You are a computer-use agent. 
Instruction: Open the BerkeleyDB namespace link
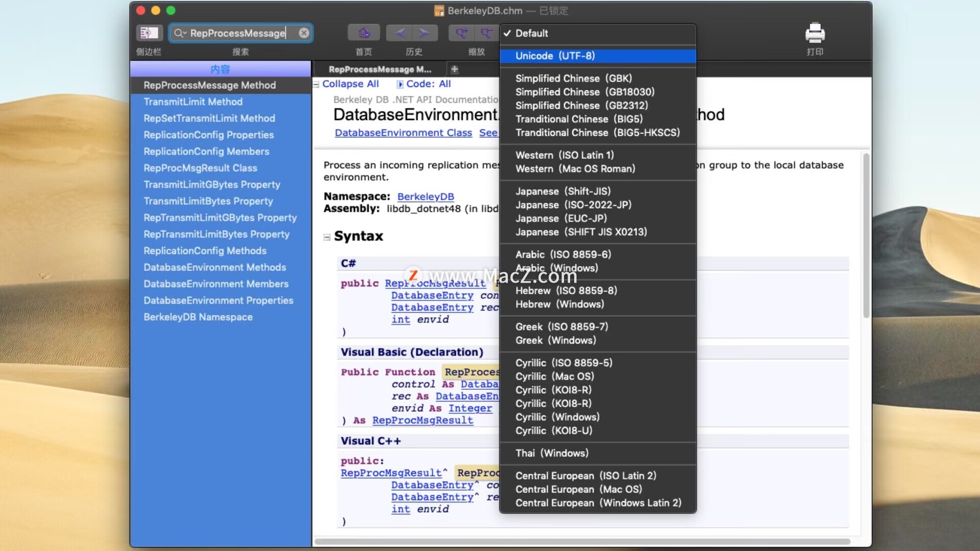pos(425,196)
